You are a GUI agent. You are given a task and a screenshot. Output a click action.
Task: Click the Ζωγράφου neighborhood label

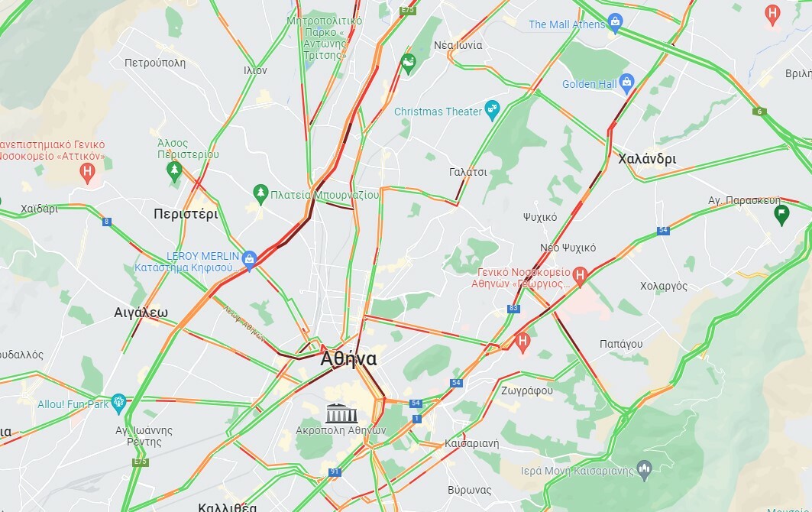coord(526,390)
